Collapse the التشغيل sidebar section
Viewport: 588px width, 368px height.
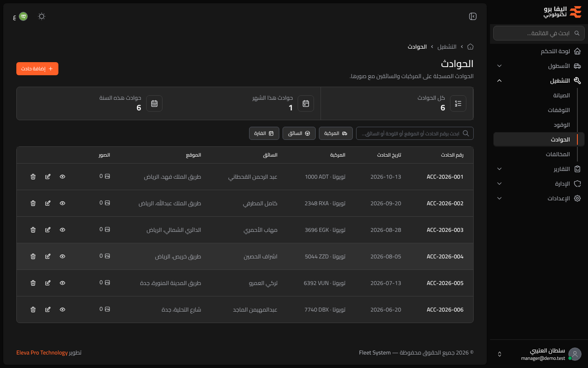coord(539,81)
